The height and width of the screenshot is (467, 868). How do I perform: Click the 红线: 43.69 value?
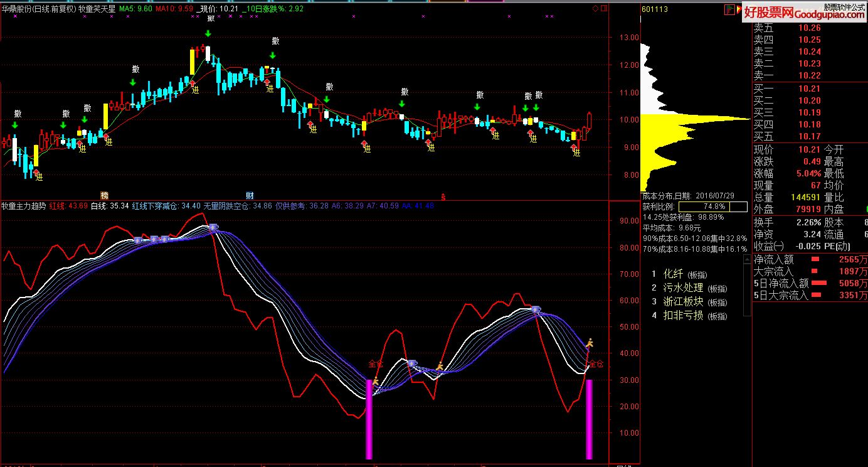68,206
